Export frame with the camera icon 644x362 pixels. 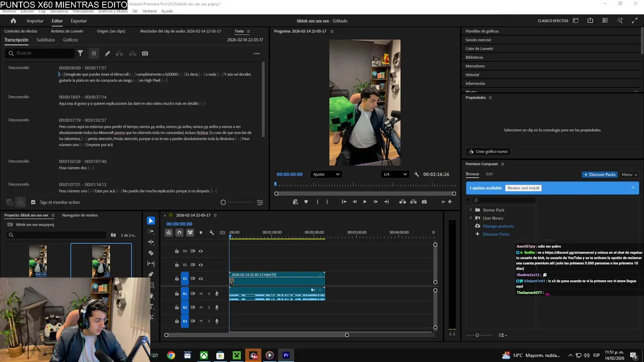coord(424,202)
